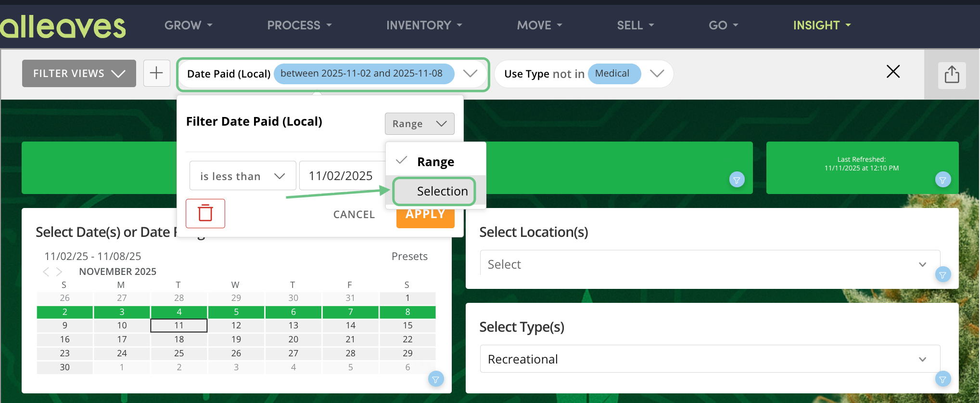Screen dimensions: 980x403
Task: Open the Recreational type dropdown
Action: (710, 359)
